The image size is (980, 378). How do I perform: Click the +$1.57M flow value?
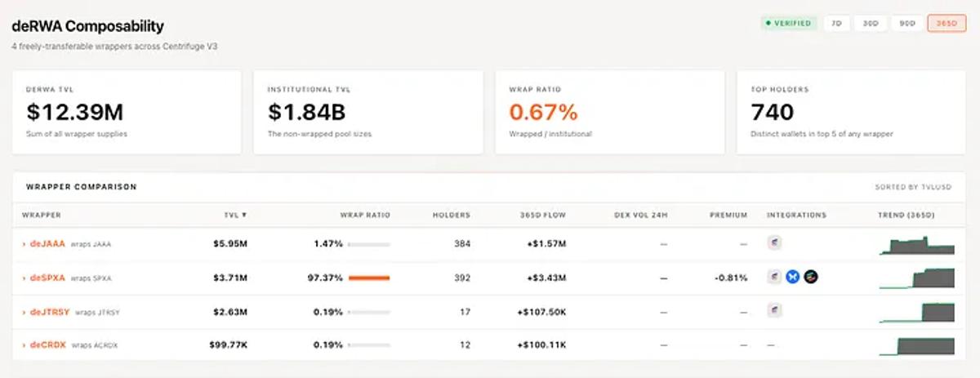click(x=548, y=244)
